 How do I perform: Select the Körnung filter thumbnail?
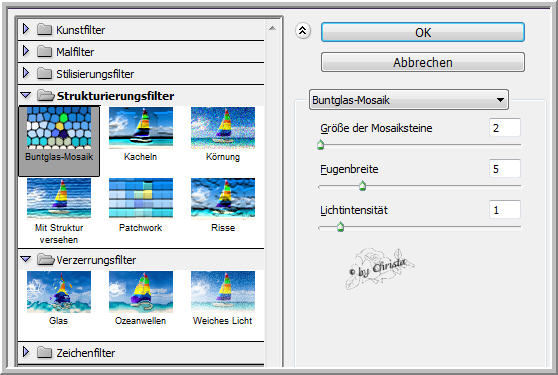[223, 127]
